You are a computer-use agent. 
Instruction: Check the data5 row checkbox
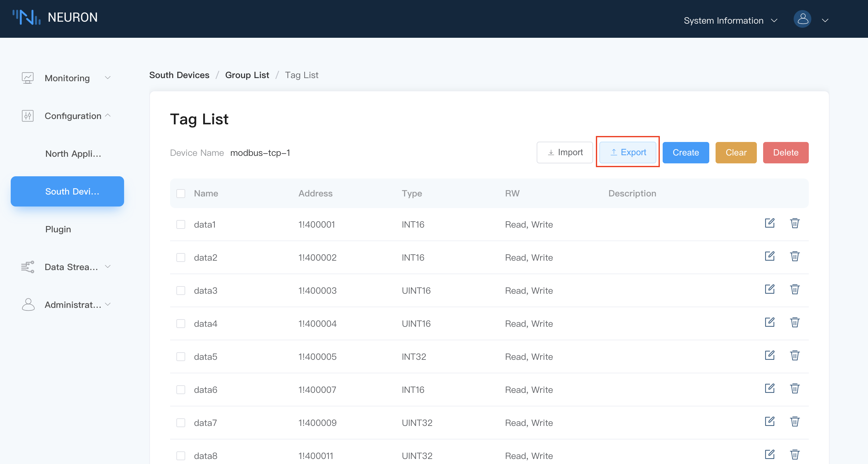(x=180, y=356)
